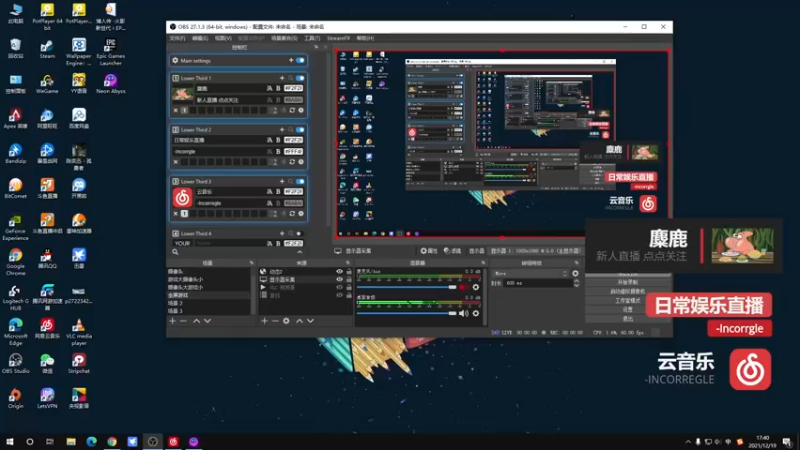This screenshot has height=450, width=800.
Task: Move the selected scene up
Action: point(196,321)
